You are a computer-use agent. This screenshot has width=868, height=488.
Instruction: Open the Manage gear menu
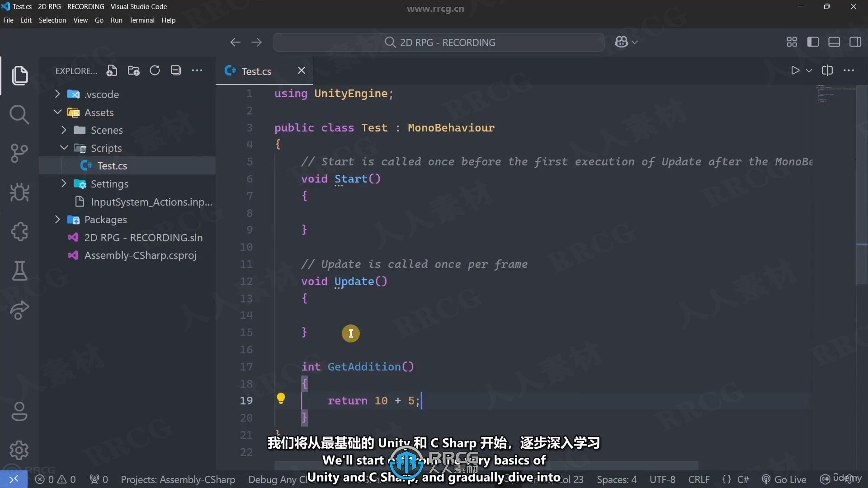click(19, 450)
